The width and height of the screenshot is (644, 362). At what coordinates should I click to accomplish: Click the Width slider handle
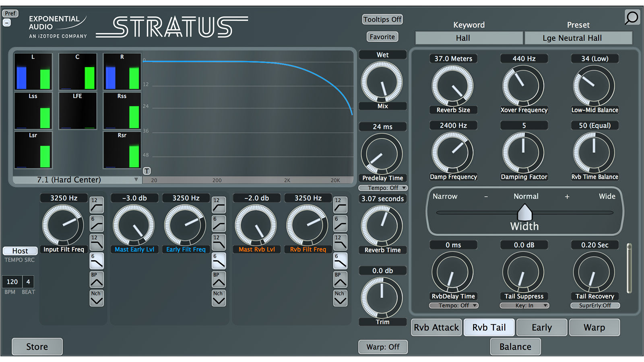[524, 212]
